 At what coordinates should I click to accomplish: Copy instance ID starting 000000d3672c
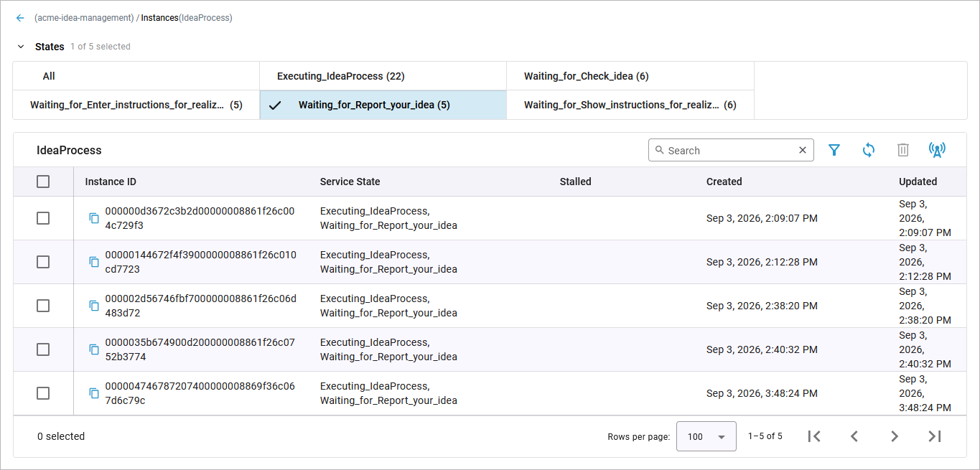(94, 218)
